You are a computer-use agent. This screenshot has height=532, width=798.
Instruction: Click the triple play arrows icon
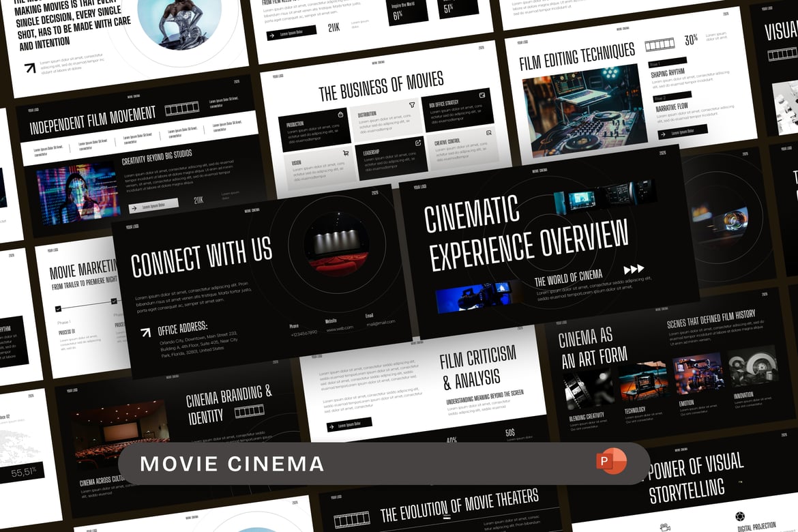[x=634, y=269]
